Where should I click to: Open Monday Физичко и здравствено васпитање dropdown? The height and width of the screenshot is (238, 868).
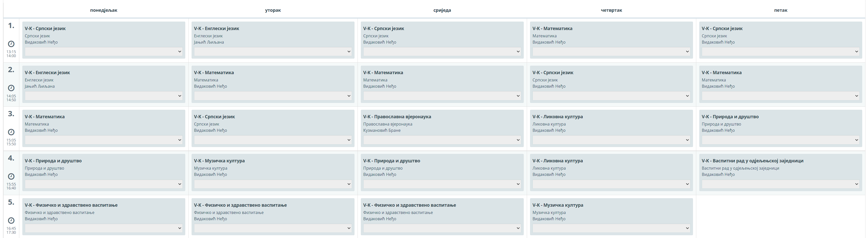tap(104, 228)
